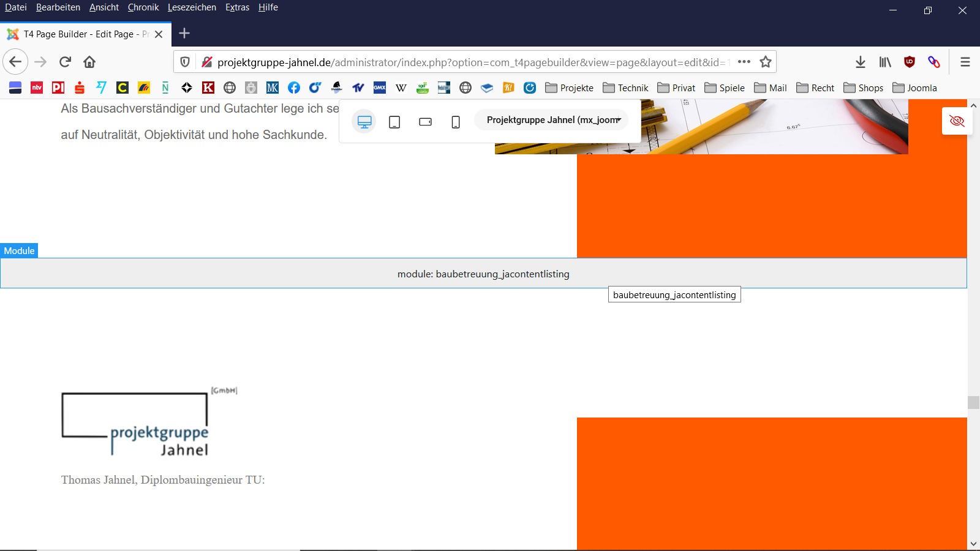The width and height of the screenshot is (980, 551).
Task: Click the text 'Thomas Jahnel, Diplombauingenieur TU:'
Action: click(163, 480)
